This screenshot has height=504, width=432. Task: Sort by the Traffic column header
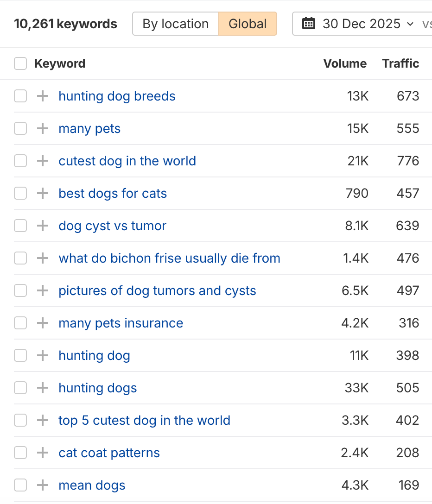pyautogui.click(x=400, y=63)
